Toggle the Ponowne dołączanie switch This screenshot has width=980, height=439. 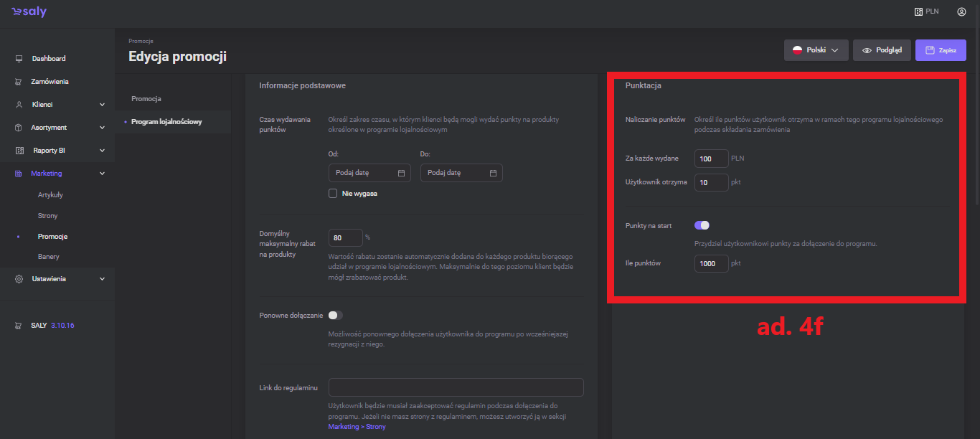(336, 315)
